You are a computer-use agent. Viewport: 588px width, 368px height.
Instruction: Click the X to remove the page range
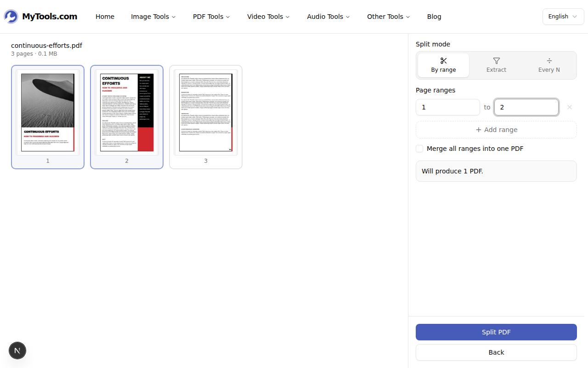pyautogui.click(x=569, y=107)
